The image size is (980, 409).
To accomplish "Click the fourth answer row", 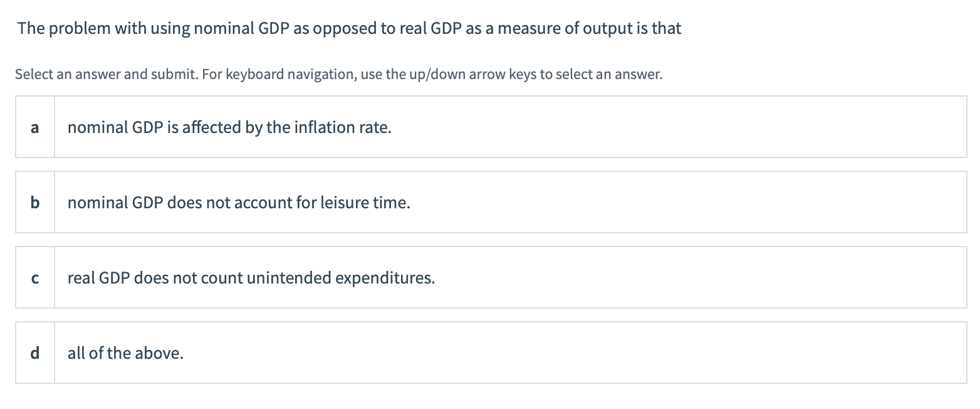I will coord(490,353).
